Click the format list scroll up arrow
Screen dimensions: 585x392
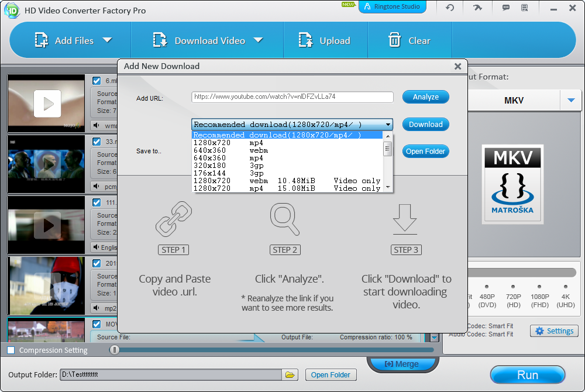click(388, 136)
